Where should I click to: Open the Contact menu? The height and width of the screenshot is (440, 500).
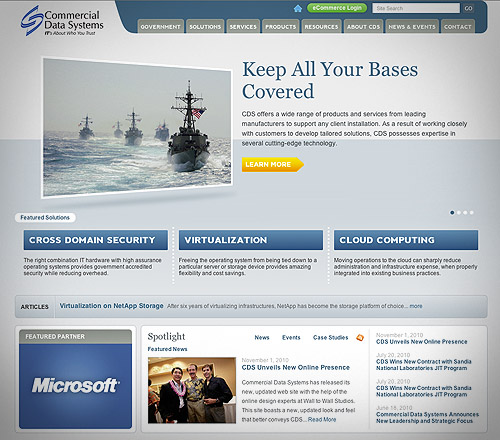458,27
